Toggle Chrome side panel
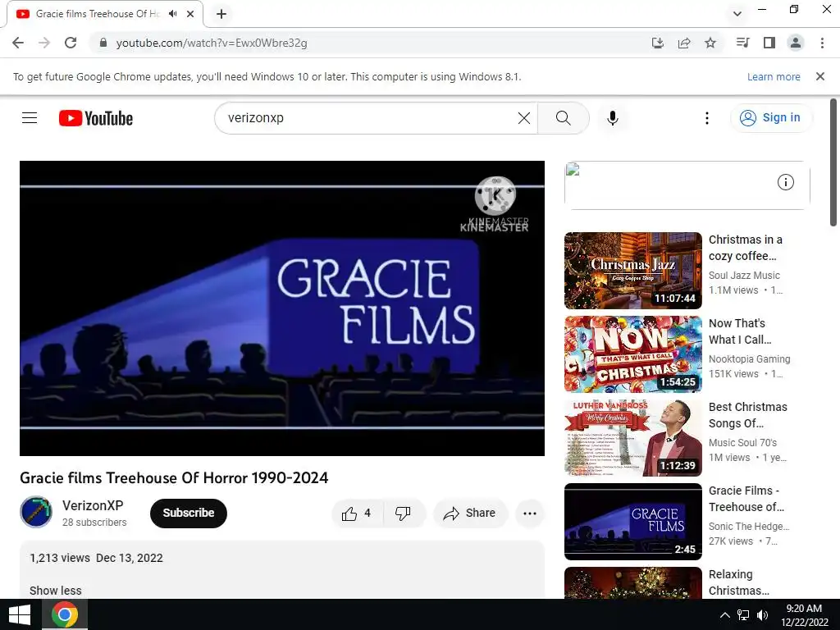The height and width of the screenshot is (630, 840). (x=769, y=43)
